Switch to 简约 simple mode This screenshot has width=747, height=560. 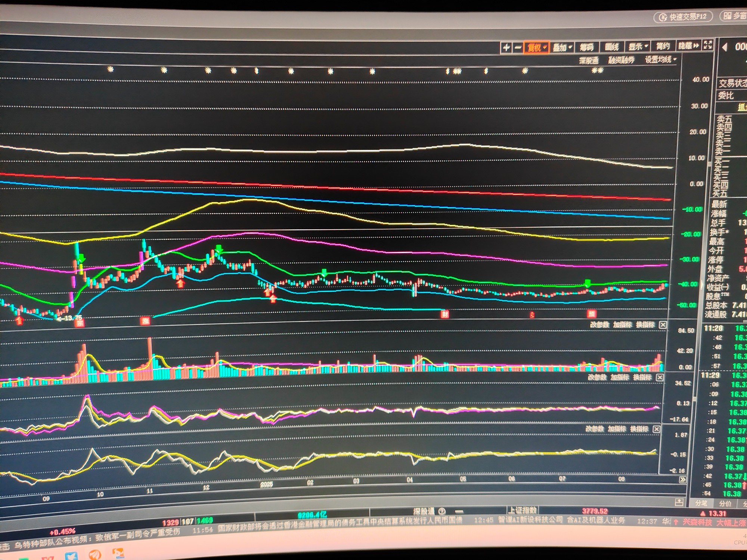663,46
